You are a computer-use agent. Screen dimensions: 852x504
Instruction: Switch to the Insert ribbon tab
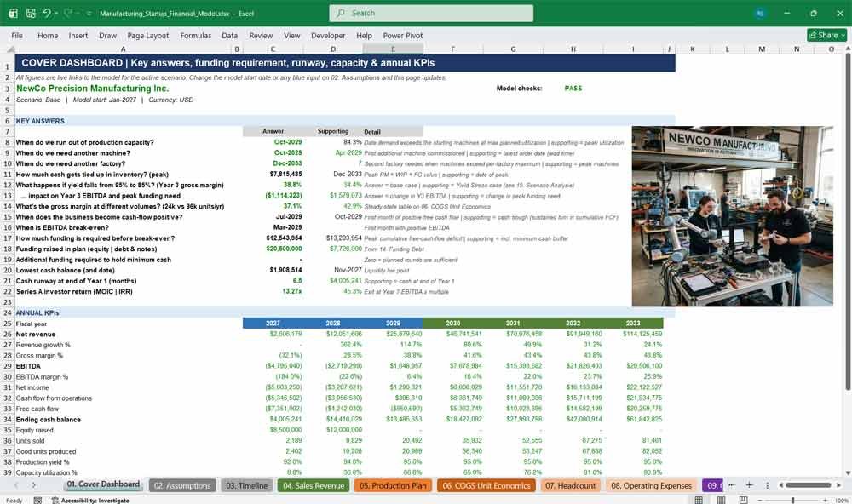click(x=78, y=35)
